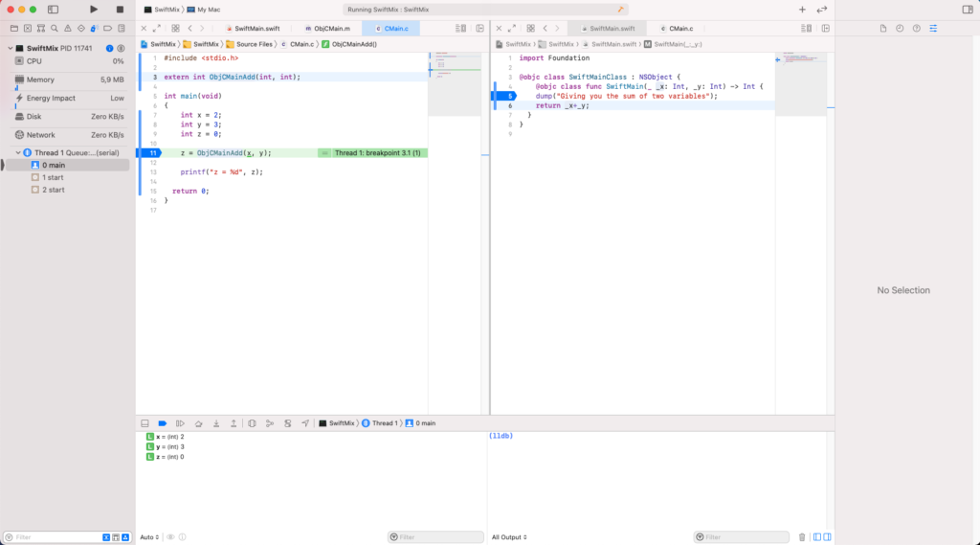Click Continue program execution button
Screen dimensions: 980x545
(179, 422)
